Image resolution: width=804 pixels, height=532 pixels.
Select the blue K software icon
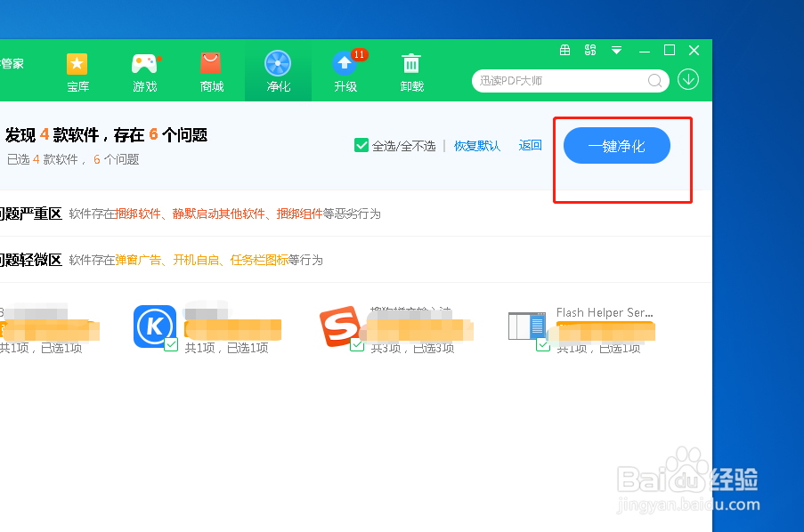(153, 326)
